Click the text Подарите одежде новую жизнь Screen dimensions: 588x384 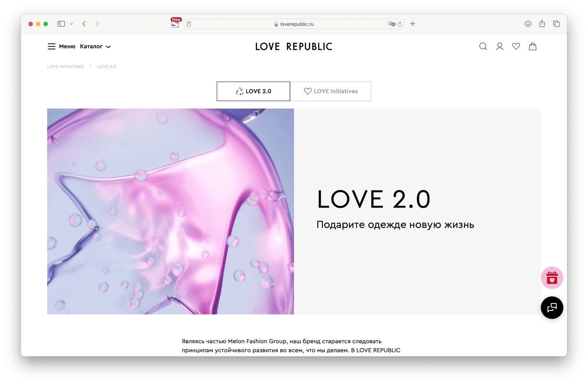point(395,225)
